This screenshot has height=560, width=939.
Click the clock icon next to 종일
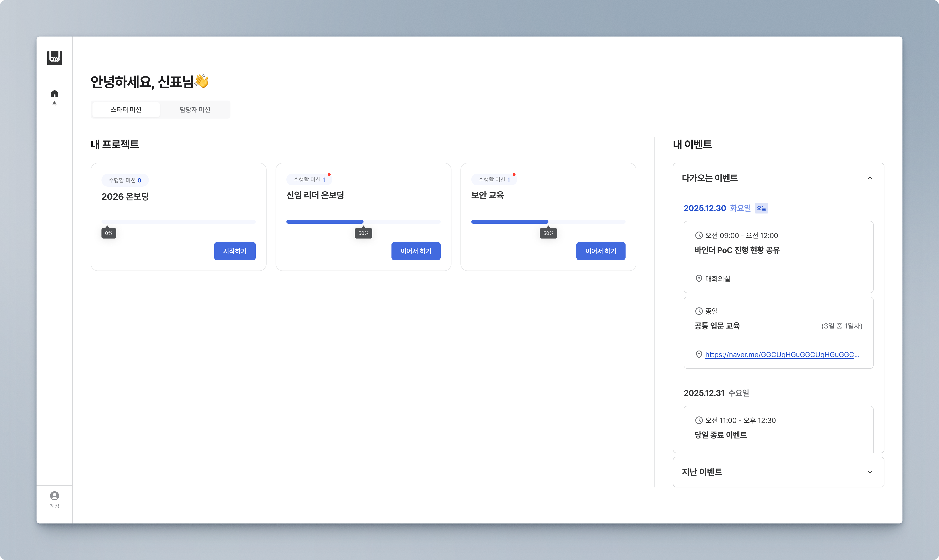[699, 311]
